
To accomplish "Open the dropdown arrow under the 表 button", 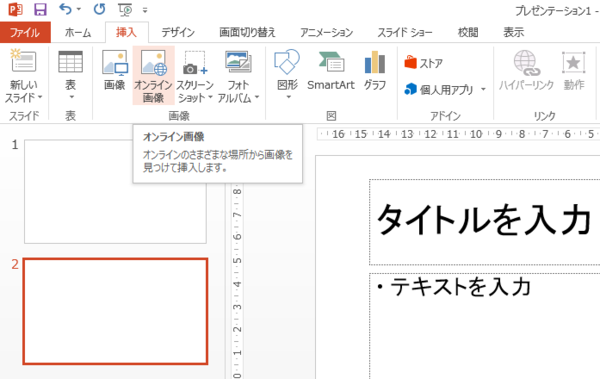I will [x=71, y=97].
